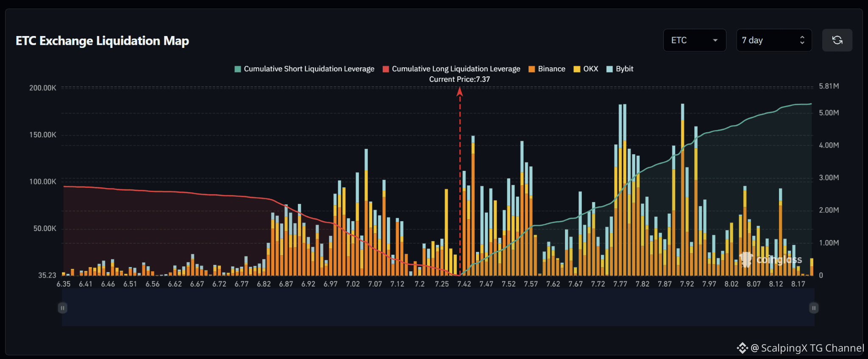Click the orange Binance legend swatch
This screenshot has height=359, width=868.
click(532, 69)
